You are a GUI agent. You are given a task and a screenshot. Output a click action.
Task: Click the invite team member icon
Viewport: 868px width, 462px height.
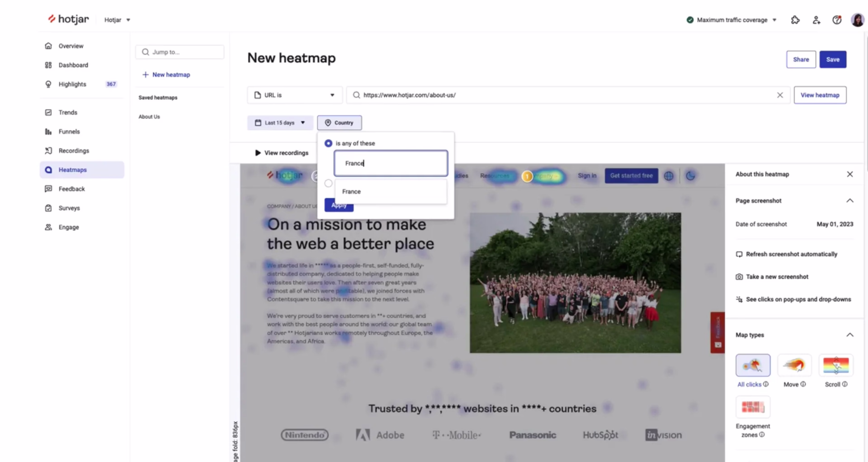tap(816, 20)
